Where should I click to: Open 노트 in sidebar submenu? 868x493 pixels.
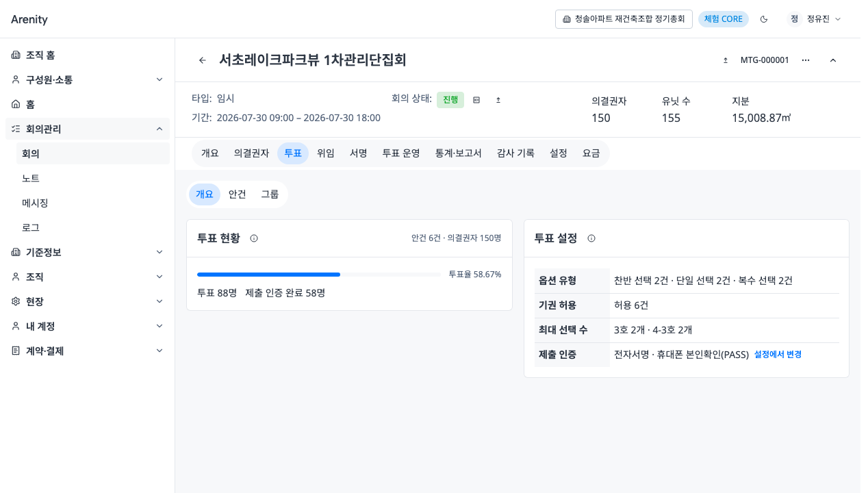pos(93,178)
